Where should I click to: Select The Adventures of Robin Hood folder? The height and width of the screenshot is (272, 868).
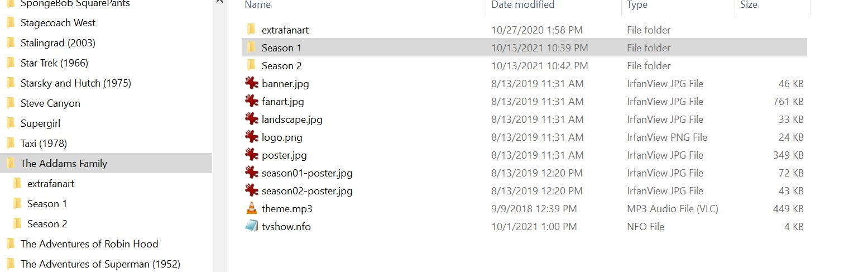point(89,244)
